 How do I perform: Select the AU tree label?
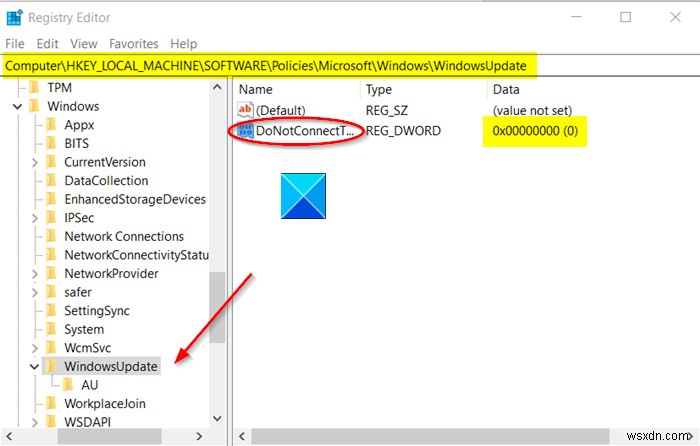pyautogui.click(x=89, y=385)
